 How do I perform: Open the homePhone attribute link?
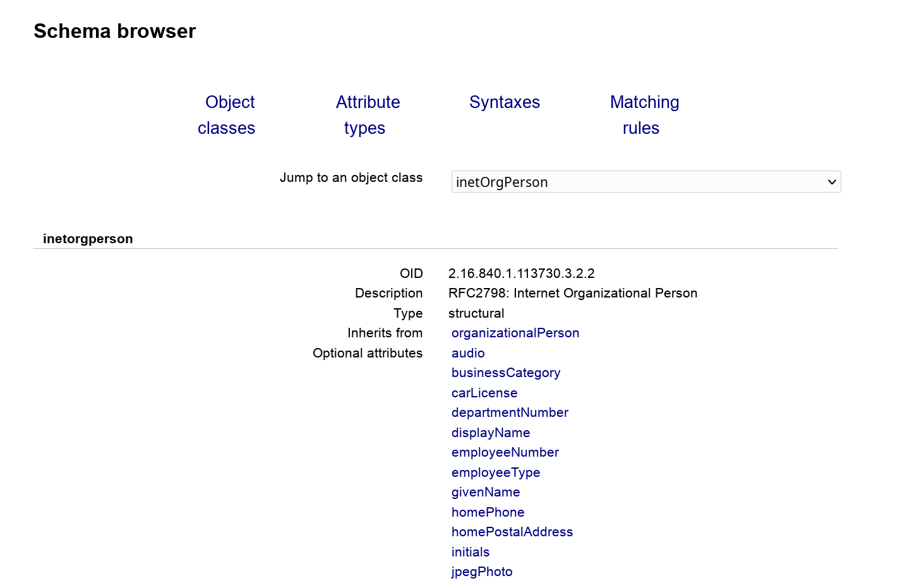coord(488,512)
